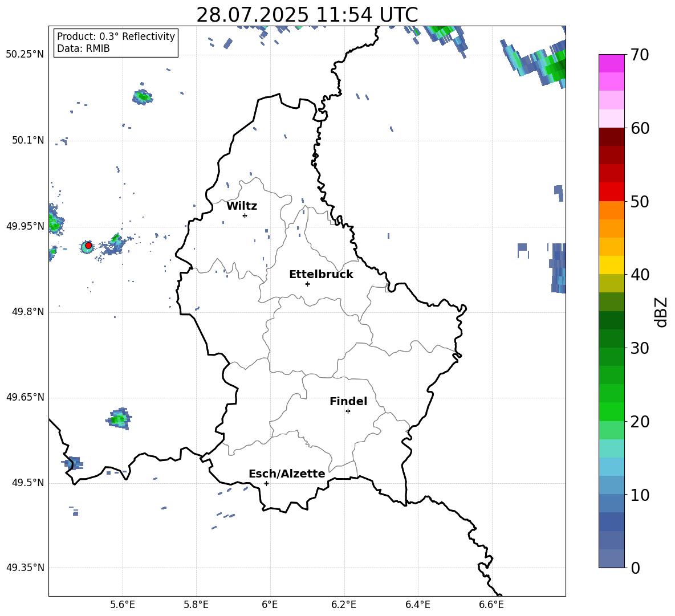
Task: Click the colorbar tick label 70
Action: click(x=640, y=55)
